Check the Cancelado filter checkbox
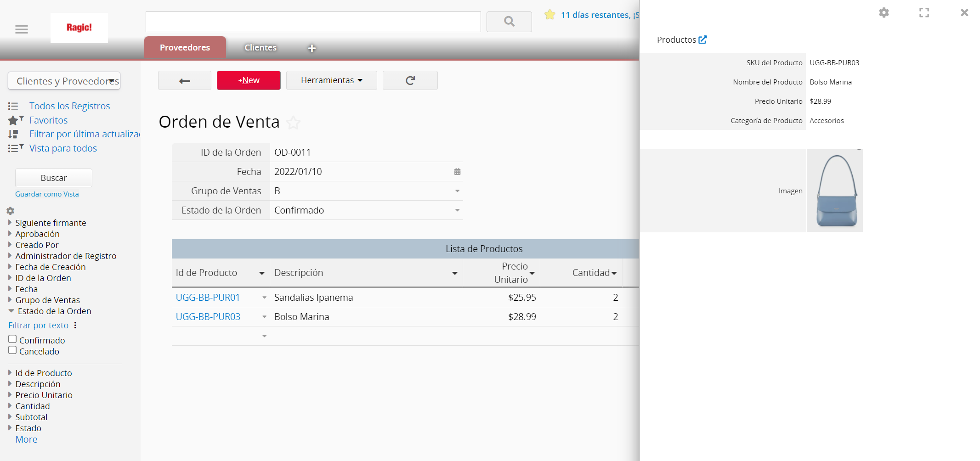 (x=13, y=350)
